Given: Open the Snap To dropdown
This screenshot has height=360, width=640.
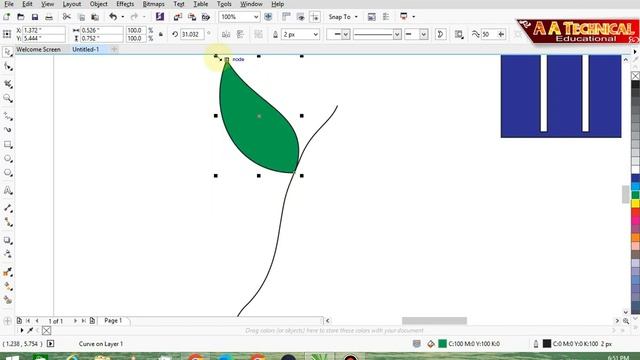Looking at the screenshot, I should (343, 17).
